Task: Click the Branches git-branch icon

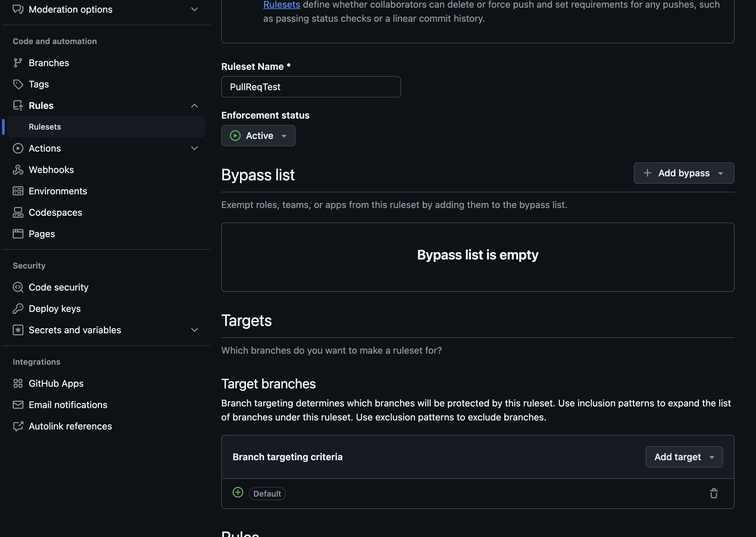Action: pos(18,63)
